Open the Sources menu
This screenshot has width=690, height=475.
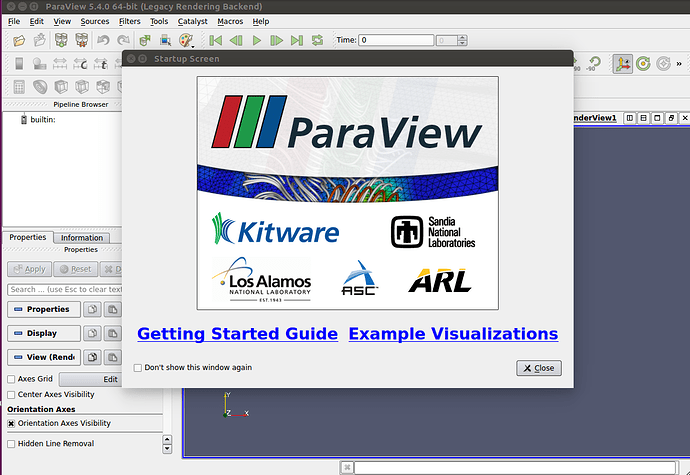point(95,21)
